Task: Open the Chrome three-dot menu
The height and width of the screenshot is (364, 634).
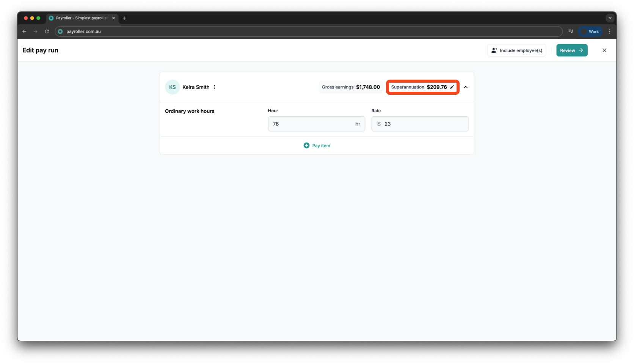Action: coord(609,31)
